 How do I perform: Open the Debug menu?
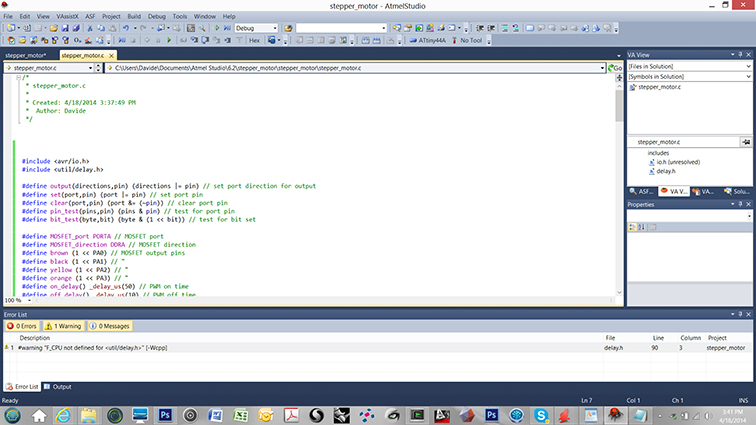[157, 16]
